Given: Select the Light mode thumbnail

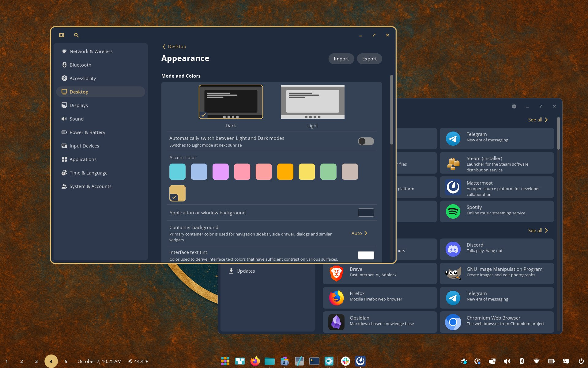Looking at the screenshot, I should (x=312, y=102).
